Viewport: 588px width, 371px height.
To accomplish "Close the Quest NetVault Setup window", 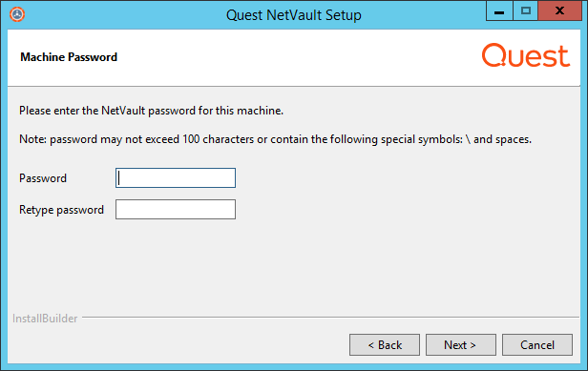I will coord(560,10).
